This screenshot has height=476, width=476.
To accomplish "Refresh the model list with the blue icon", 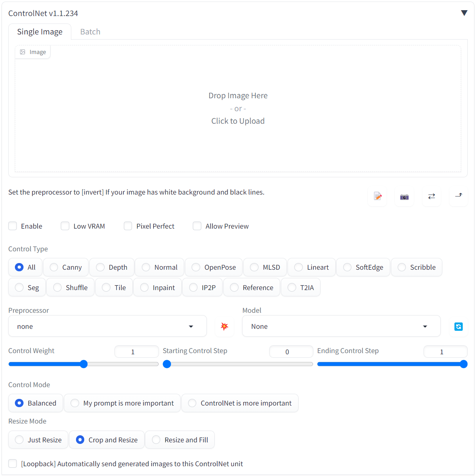I will coord(458,326).
